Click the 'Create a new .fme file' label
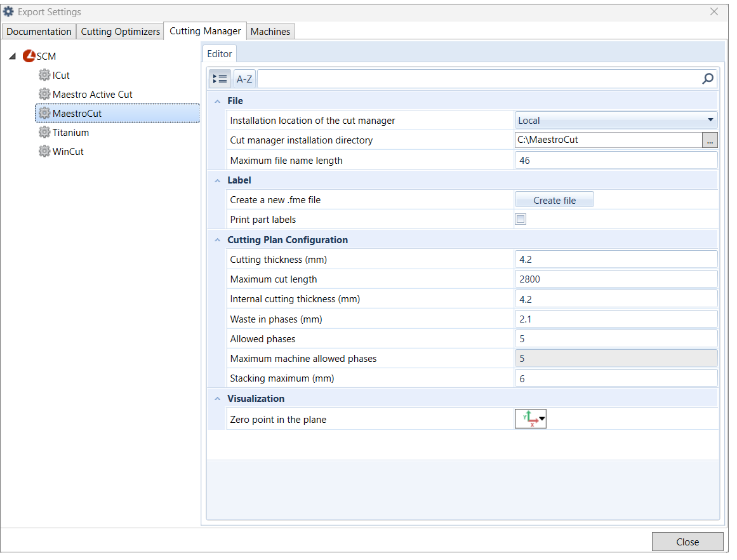Screen dimensions: 737x560 276,200
